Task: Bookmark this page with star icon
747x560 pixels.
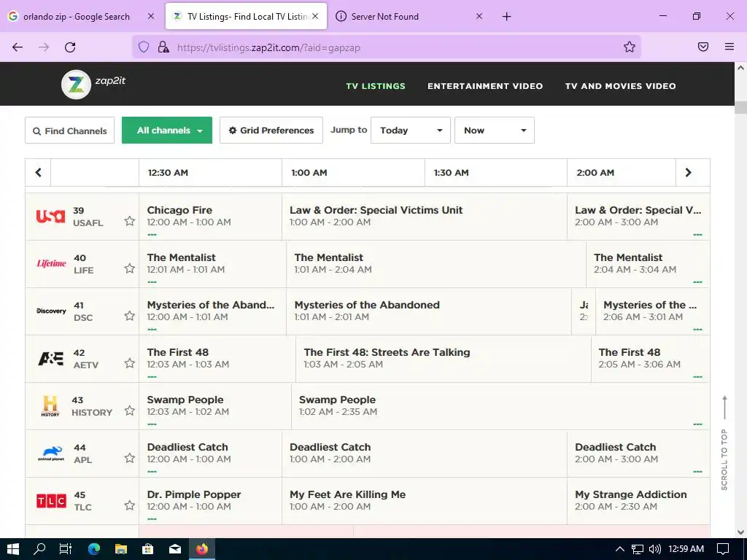Action: click(x=630, y=47)
